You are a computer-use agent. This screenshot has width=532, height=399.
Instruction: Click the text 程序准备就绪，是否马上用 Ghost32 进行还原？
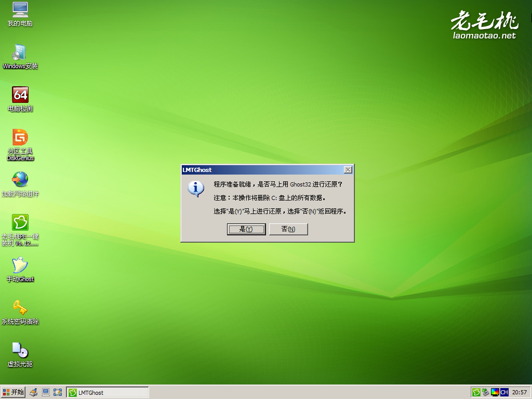(x=278, y=184)
